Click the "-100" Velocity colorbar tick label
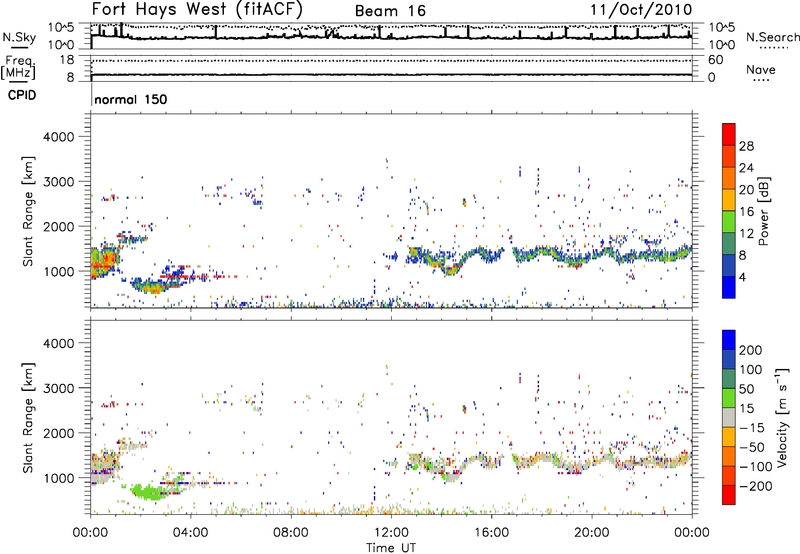 (x=755, y=467)
